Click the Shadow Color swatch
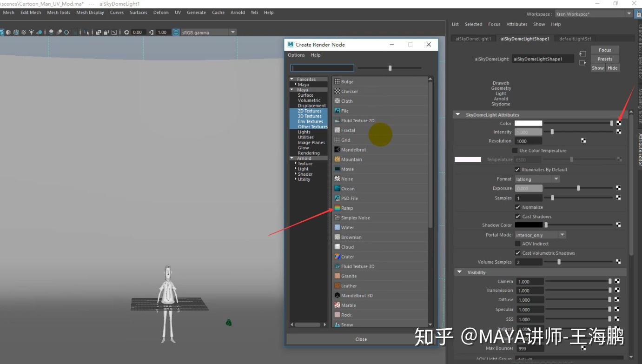 [529, 225]
